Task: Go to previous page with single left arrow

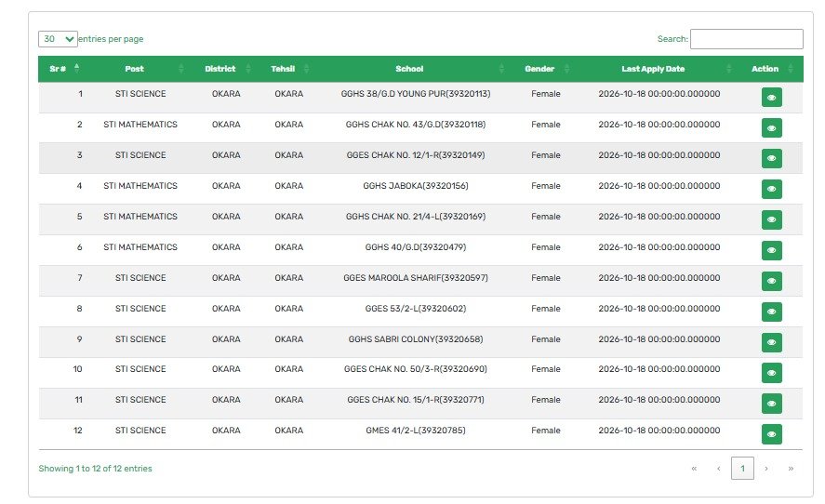Action: [x=718, y=469]
